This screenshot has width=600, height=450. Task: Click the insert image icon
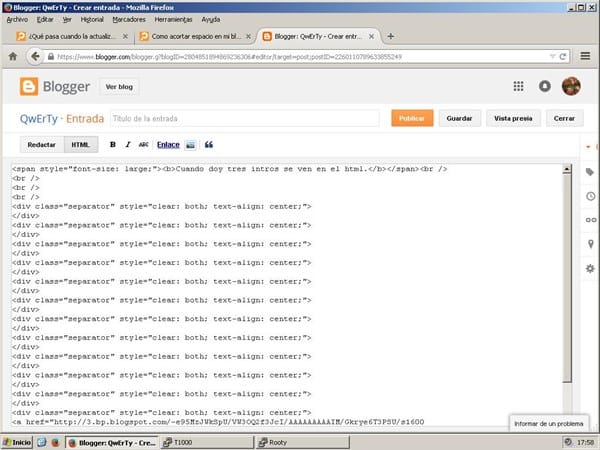tap(190, 144)
